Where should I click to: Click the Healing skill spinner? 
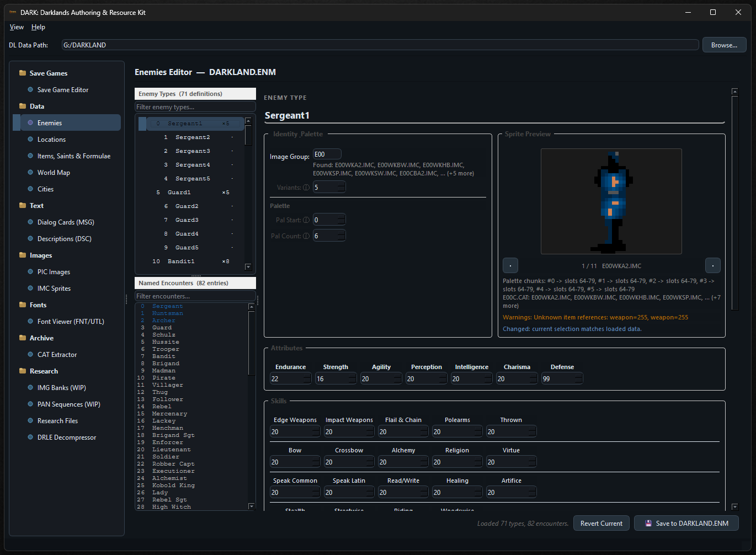coord(457,493)
